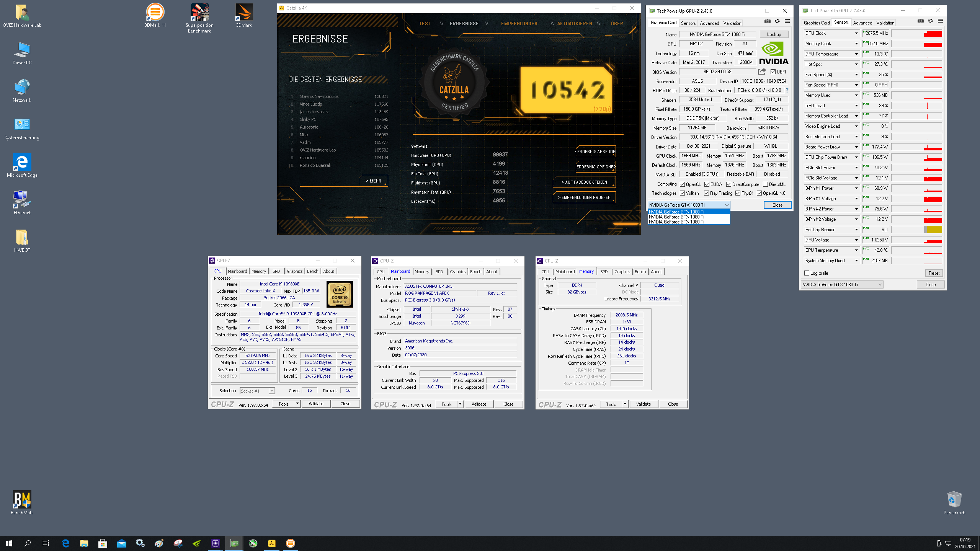Open the OVIZ Hardware Lab desktop folder
Screen dimensions: 980x551
tap(22, 16)
